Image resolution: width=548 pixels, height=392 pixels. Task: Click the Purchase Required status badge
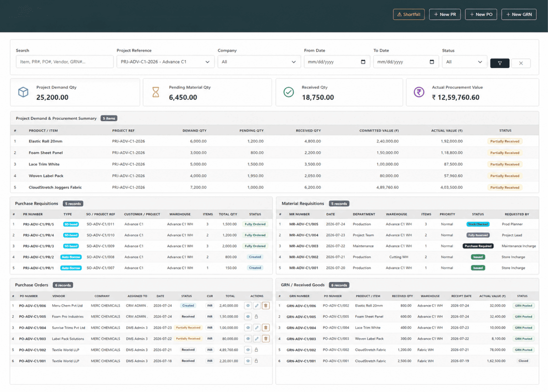point(478,246)
